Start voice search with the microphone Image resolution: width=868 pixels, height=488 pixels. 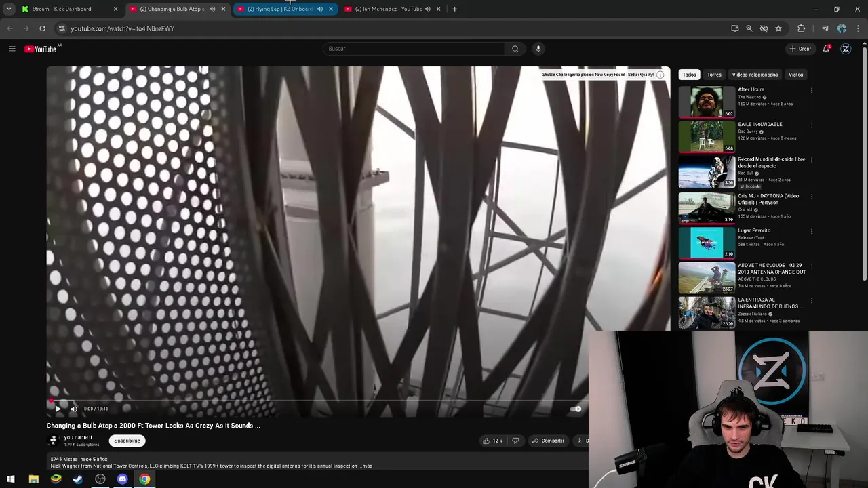click(x=538, y=49)
